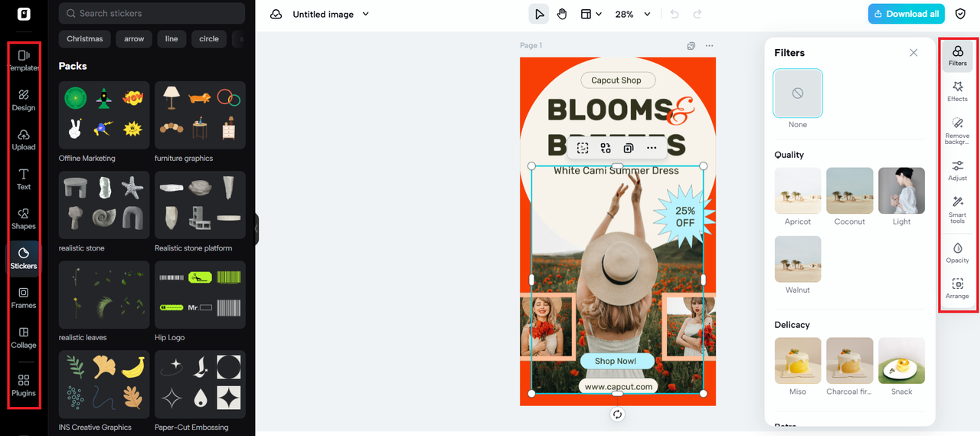
Task: Collapse the stickers side panel
Action: (x=257, y=229)
